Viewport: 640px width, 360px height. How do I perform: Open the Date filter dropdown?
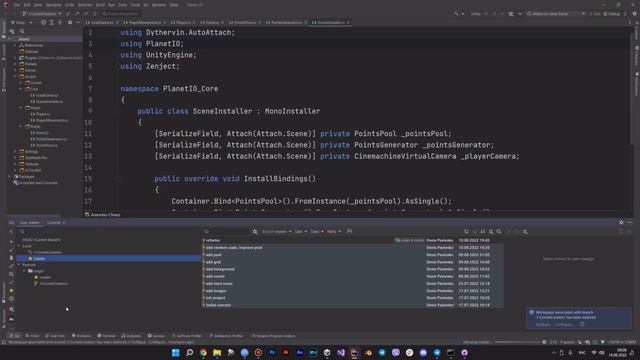[317, 231]
